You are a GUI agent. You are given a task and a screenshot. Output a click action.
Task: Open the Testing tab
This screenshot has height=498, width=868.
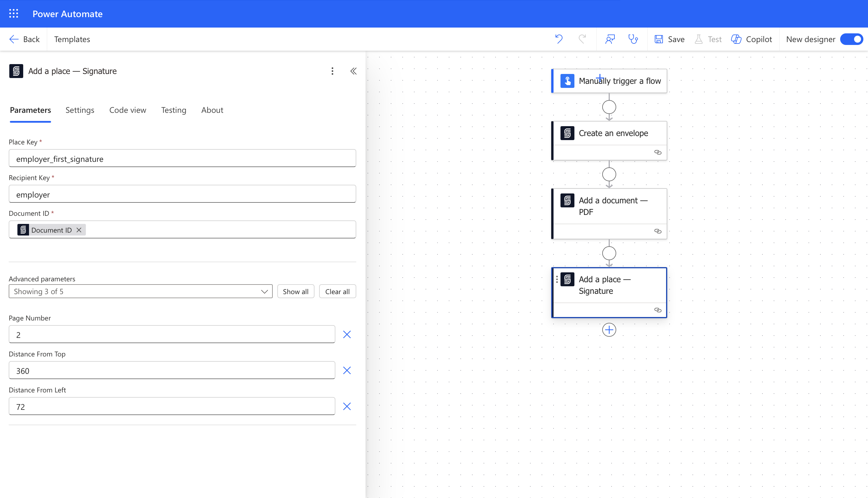pos(174,110)
